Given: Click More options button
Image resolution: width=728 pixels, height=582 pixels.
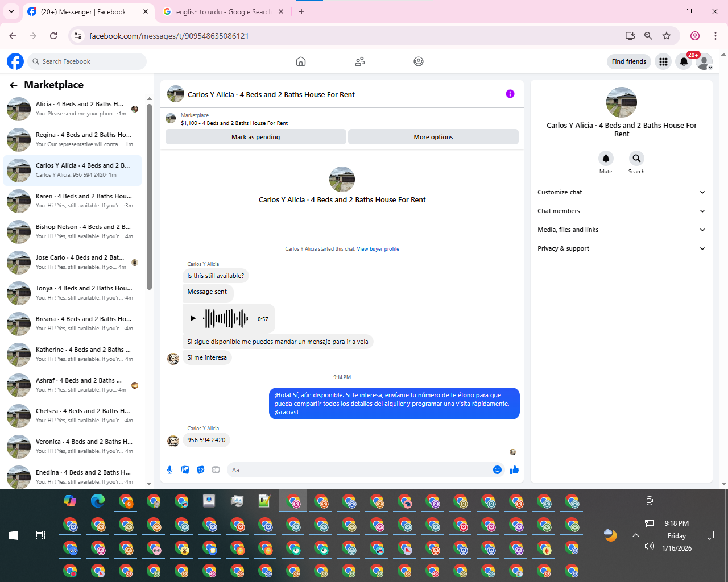Looking at the screenshot, I should 433,137.
